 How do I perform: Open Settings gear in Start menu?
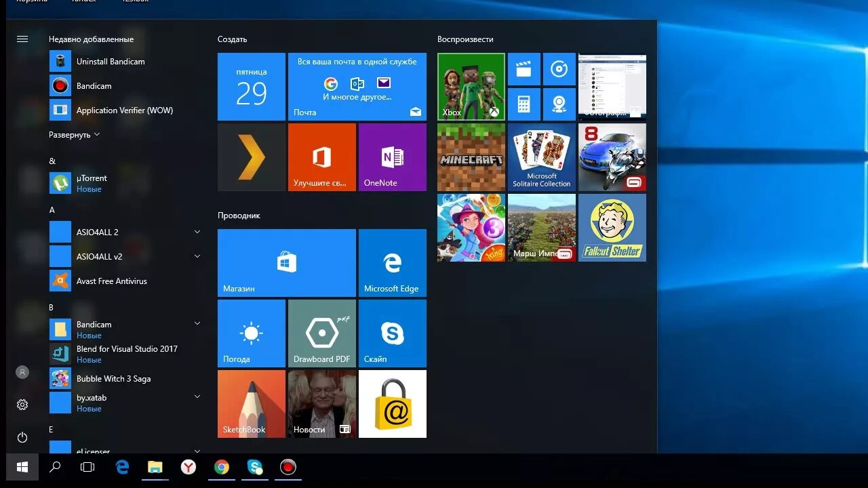pos(22,405)
